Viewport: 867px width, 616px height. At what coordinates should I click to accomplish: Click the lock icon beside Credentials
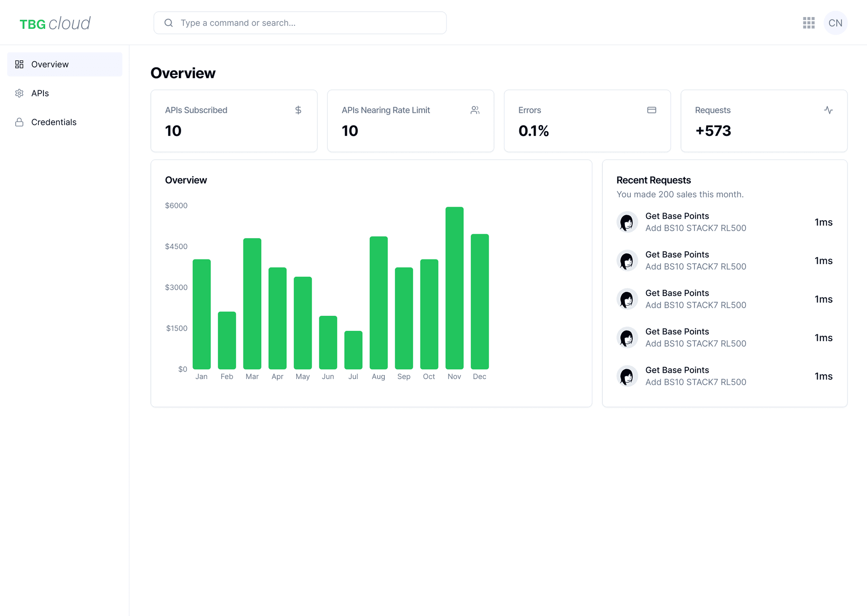click(x=19, y=122)
